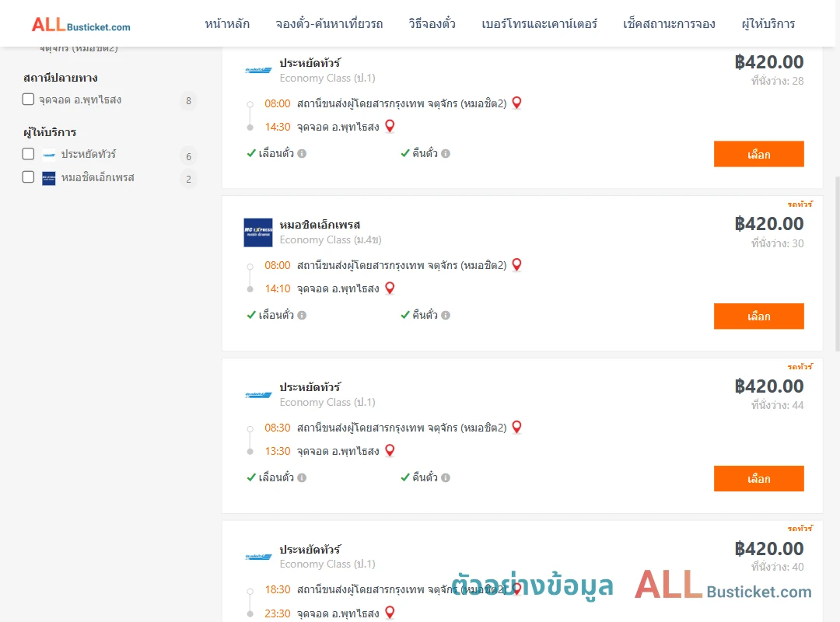Show เลื่อนตั๋ว info icon on 28-seat trip
Viewport: 840px width, 622px height.
(x=302, y=154)
